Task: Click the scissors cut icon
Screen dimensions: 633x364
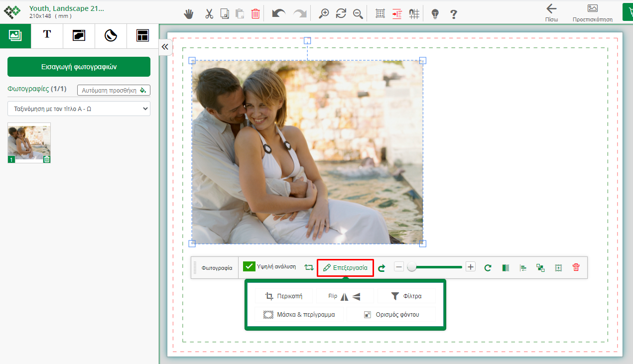Action: click(209, 14)
